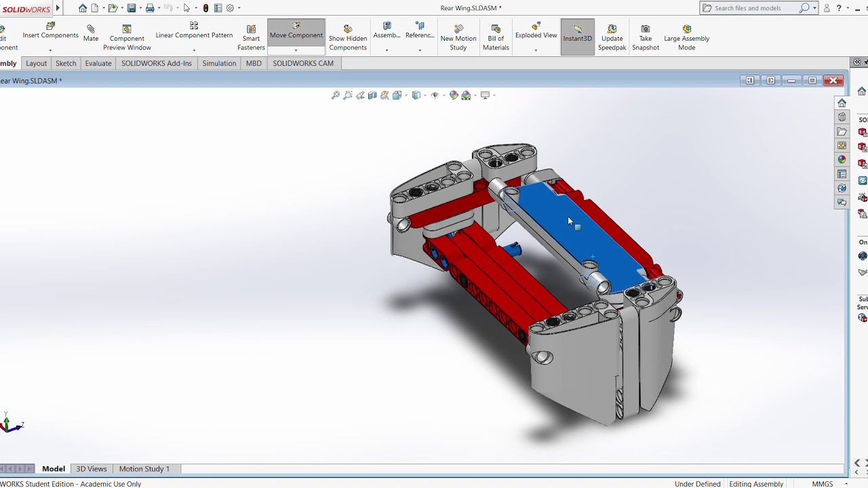The image size is (868, 488).
Task: Click Apply Scene icon
Action: pyautogui.click(x=466, y=96)
